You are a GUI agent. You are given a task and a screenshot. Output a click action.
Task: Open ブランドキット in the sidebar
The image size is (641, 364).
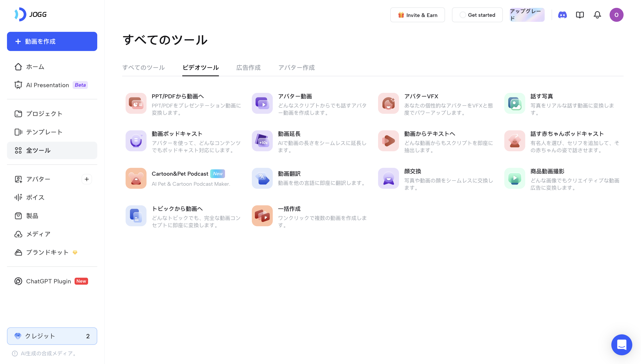tap(52, 252)
